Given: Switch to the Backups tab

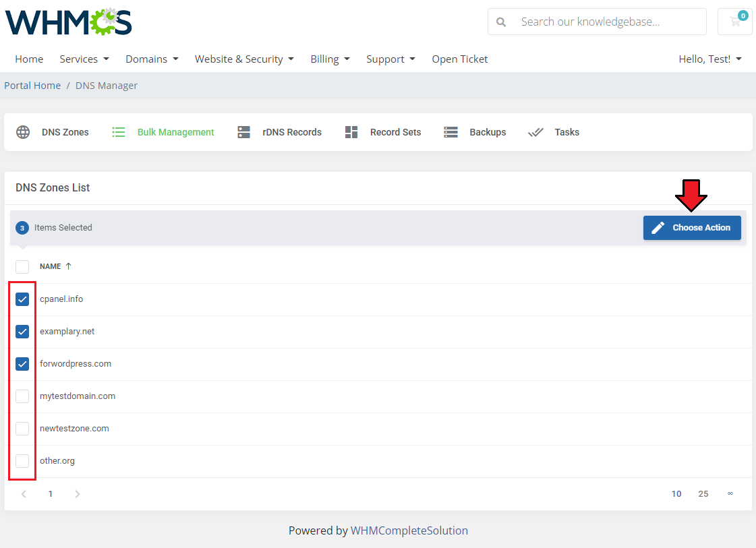Looking at the screenshot, I should click(x=475, y=132).
